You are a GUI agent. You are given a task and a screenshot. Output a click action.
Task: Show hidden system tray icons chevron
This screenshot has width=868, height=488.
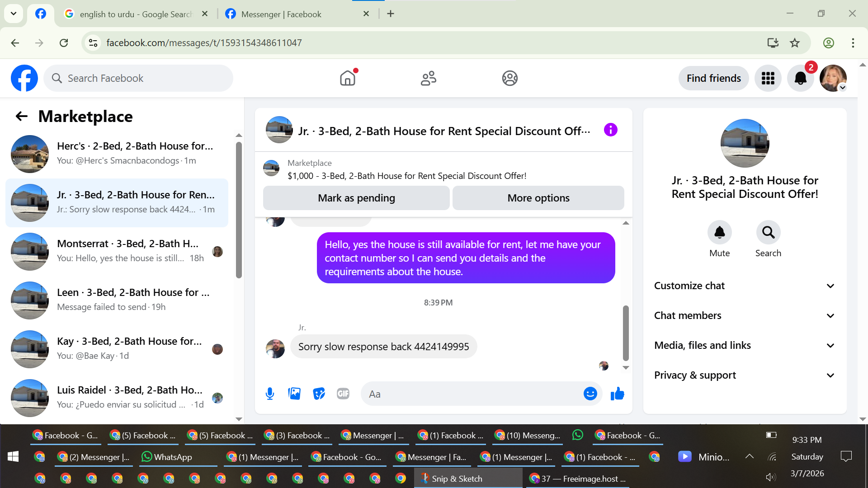coord(749,457)
